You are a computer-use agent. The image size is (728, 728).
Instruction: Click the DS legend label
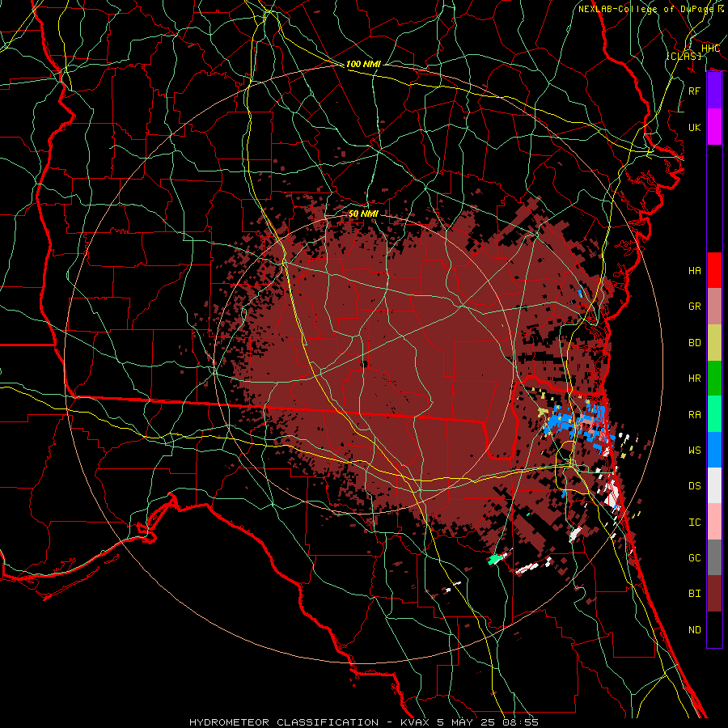coord(694,485)
